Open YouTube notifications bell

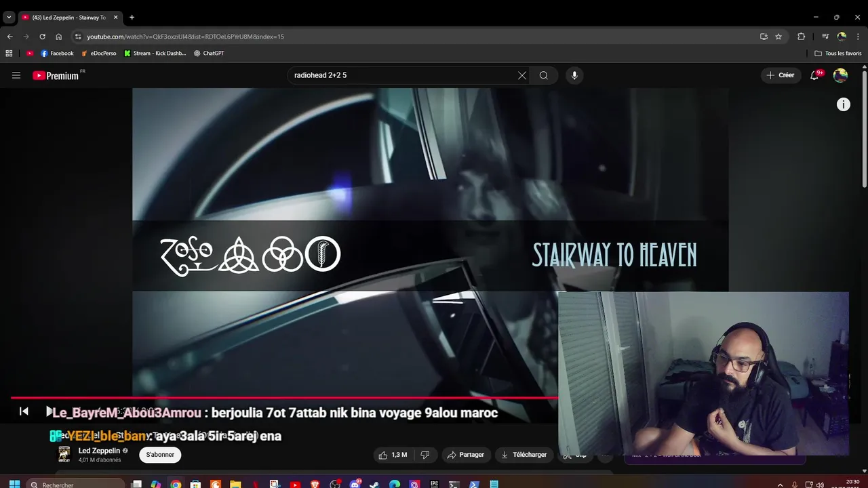[815, 75]
